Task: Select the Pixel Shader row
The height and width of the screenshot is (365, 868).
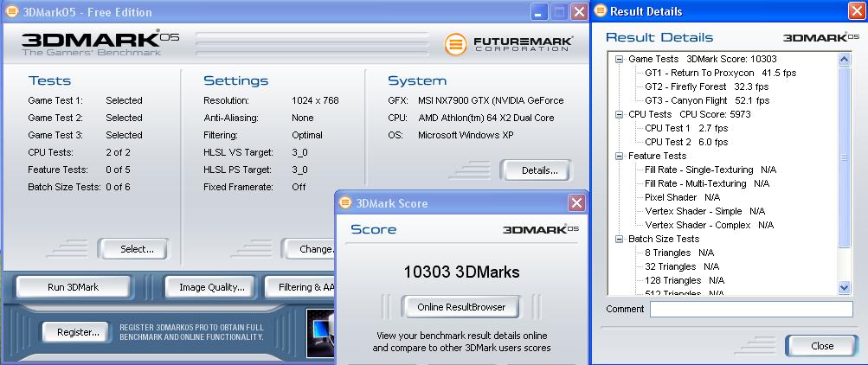Action: click(682, 197)
